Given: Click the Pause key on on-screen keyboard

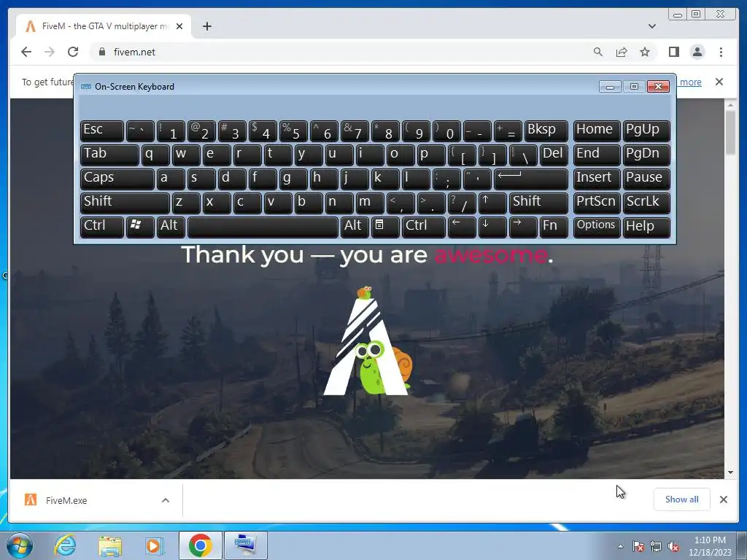Looking at the screenshot, I should pyautogui.click(x=646, y=179).
